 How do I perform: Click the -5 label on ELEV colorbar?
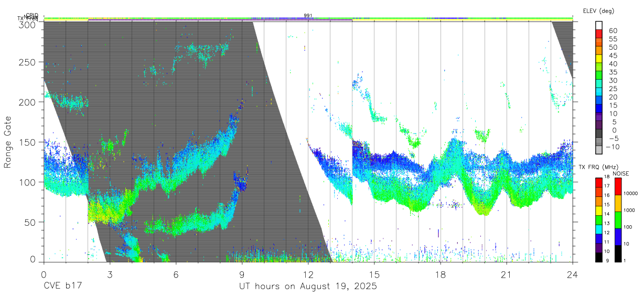(613, 139)
